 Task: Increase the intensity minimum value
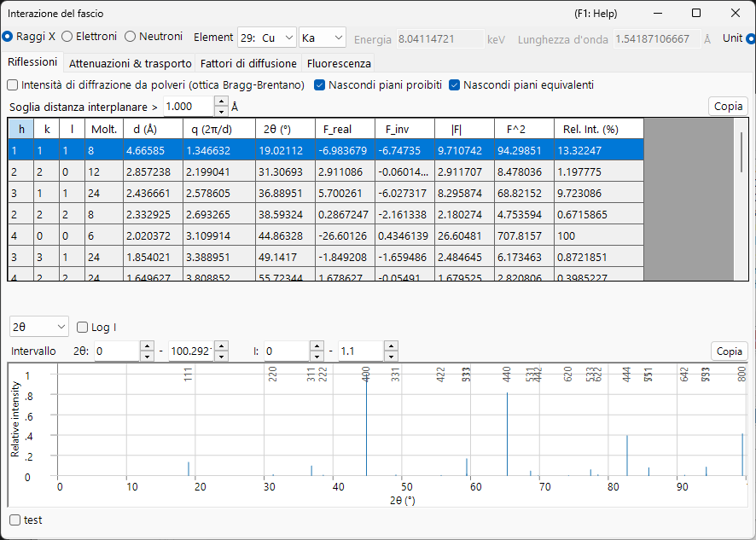pyautogui.click(x=317, y=346)
